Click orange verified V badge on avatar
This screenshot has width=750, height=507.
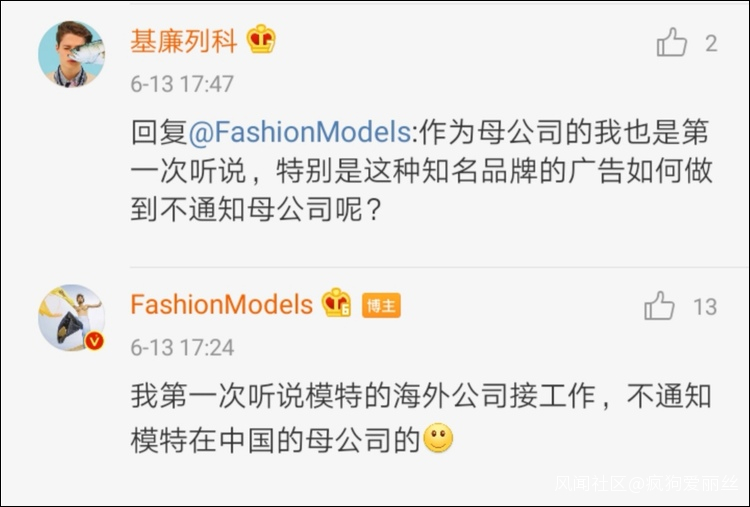click(95, 341)
